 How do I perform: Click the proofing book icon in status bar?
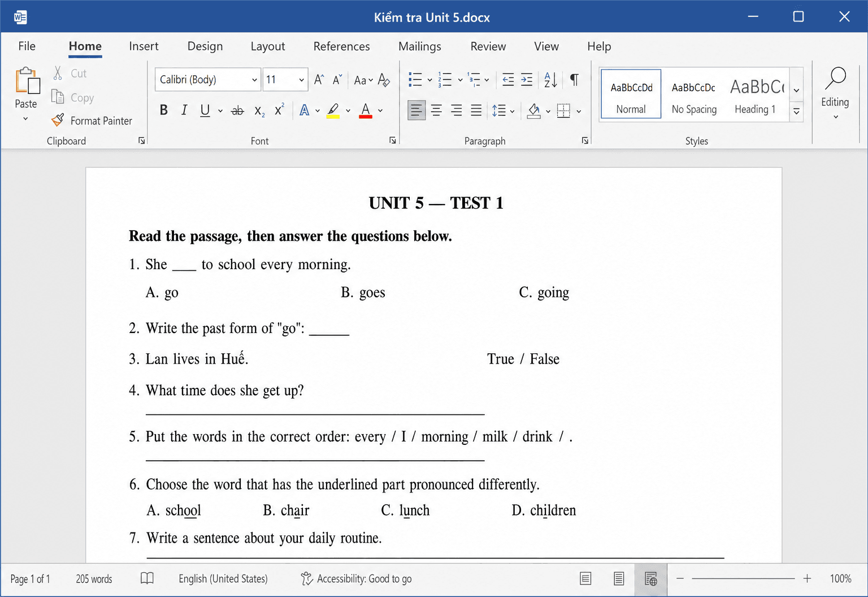click(147, 578)
